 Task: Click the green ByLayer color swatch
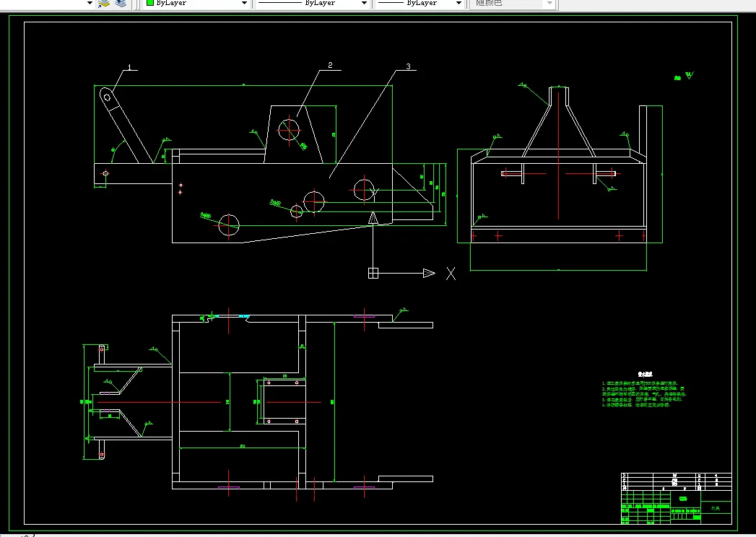click(150, 3)
